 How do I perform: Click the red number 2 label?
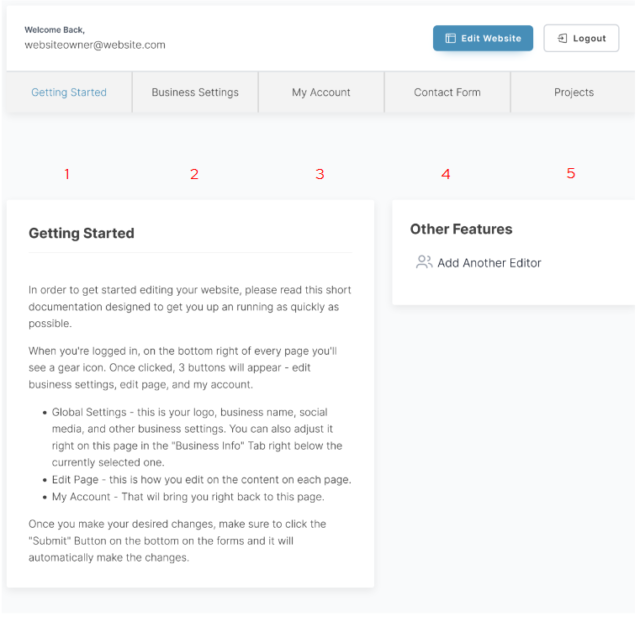(x=194, y=174)
